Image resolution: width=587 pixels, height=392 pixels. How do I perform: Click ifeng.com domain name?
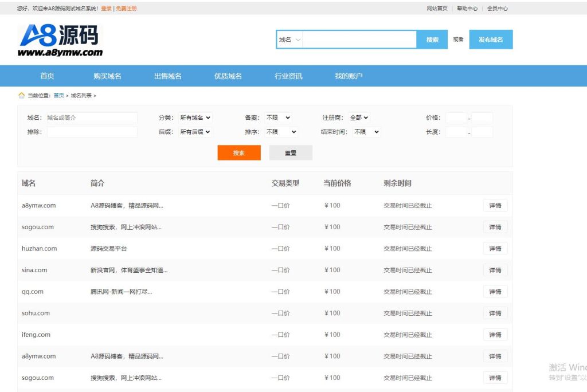pyautogui.click(x=36, y=335)
